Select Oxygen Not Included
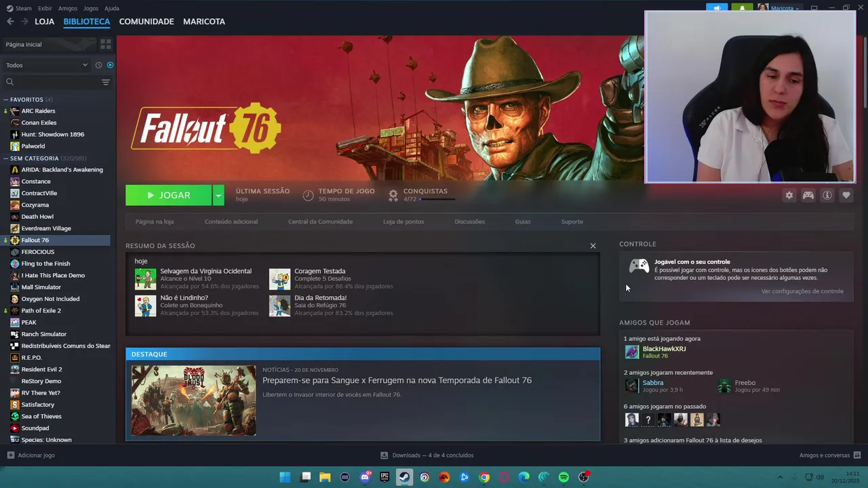 point(50,299)
